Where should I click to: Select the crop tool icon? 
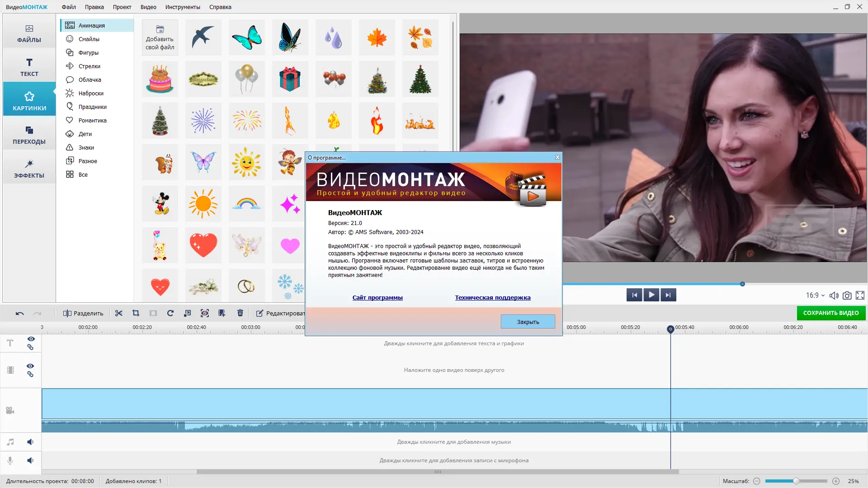click(136, 313)
